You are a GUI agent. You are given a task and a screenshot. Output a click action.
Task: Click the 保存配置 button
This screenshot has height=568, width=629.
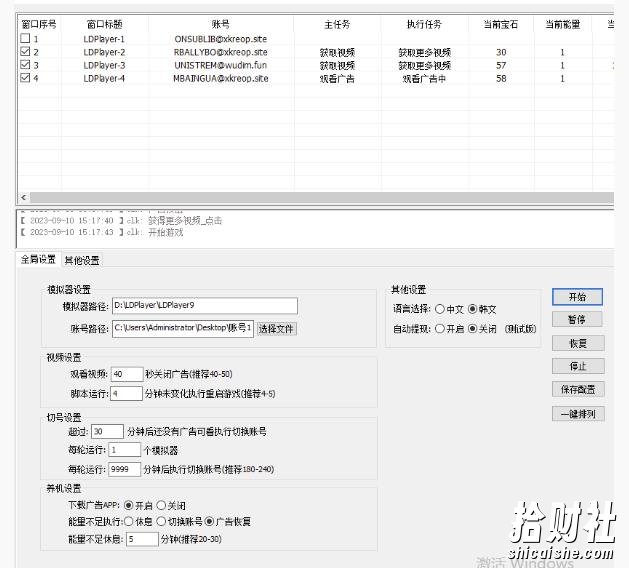[x=578, y=389]
